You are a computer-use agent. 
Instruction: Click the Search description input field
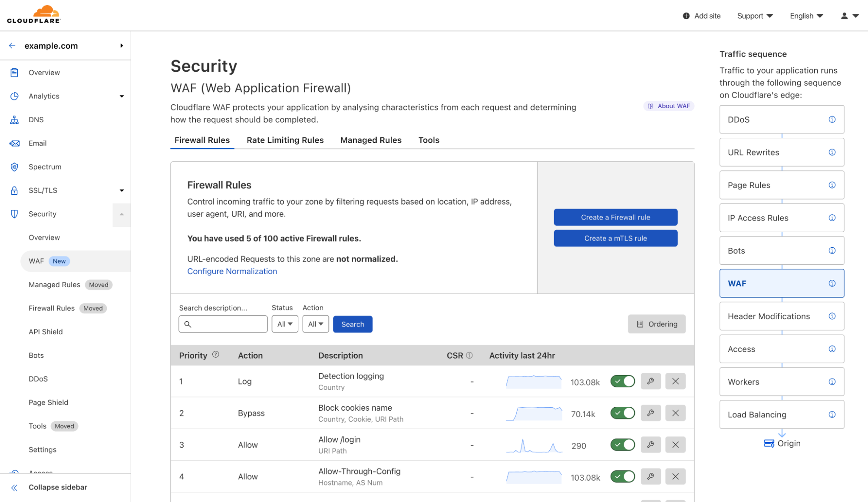[x=223, y=323]
